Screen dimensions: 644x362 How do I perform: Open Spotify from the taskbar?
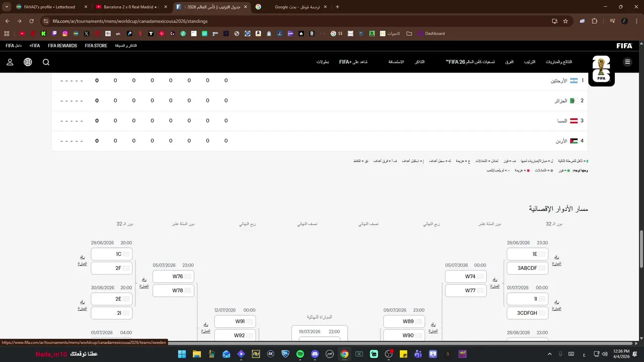click(x=300, y=354)
